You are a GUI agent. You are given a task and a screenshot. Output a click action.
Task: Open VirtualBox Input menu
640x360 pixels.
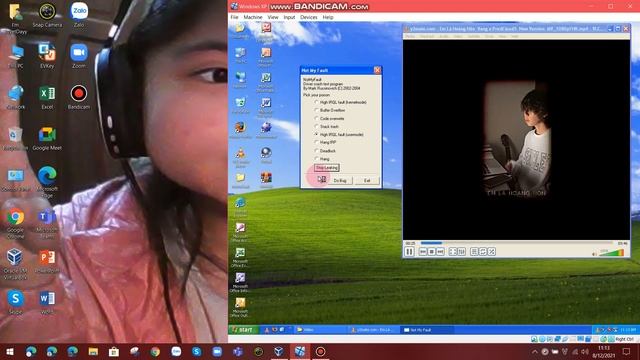(x=289, y=17)
